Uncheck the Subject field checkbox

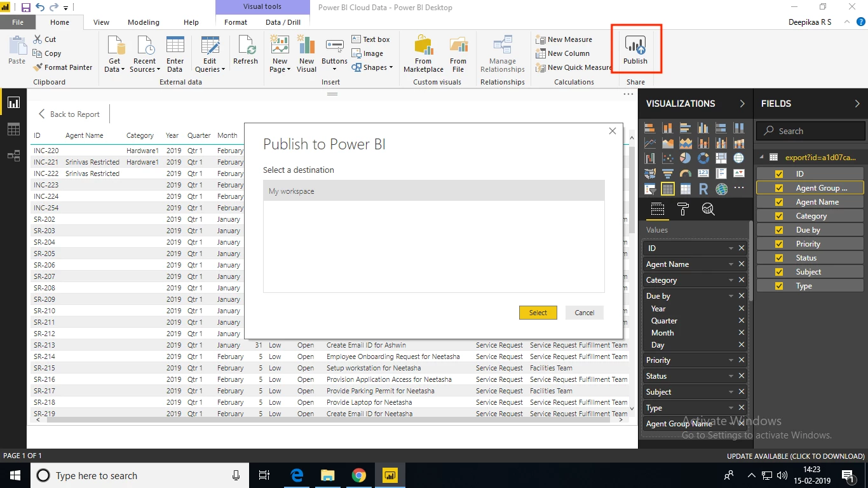tap(779, 271)
